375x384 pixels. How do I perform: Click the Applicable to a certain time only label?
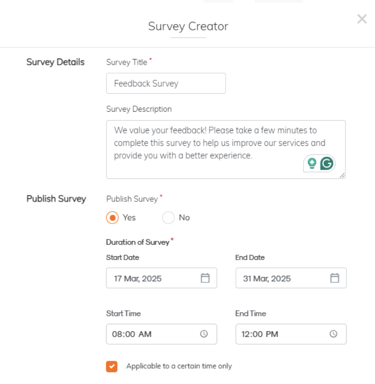point(179,366)
